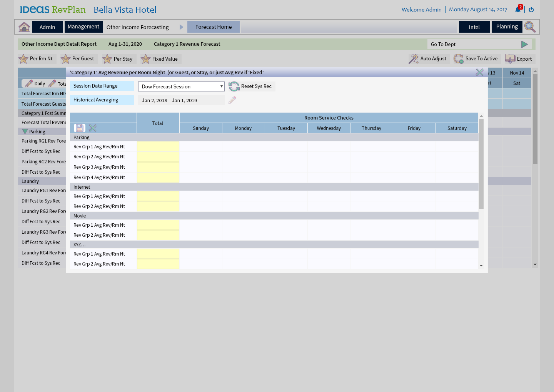
Task: Click the Home house icon
Action: click(24, 27)
